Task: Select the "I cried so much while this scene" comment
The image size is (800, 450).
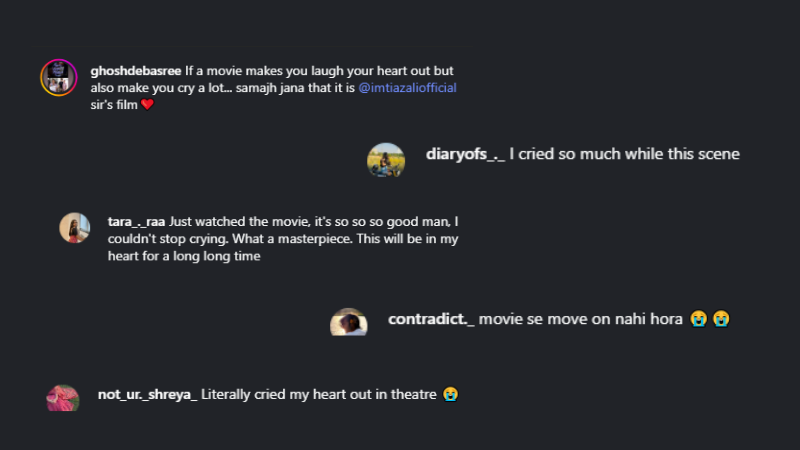Action: tap(624, 154)
